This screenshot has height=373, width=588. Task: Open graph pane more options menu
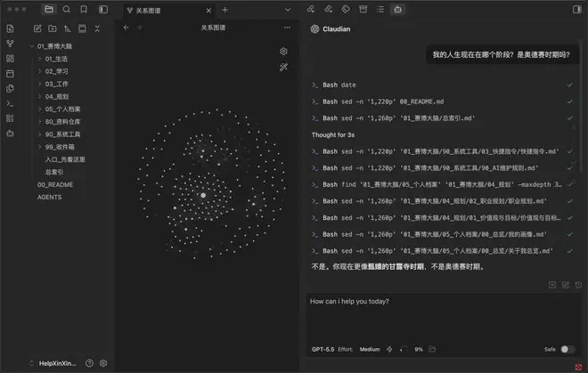[287, 28]
